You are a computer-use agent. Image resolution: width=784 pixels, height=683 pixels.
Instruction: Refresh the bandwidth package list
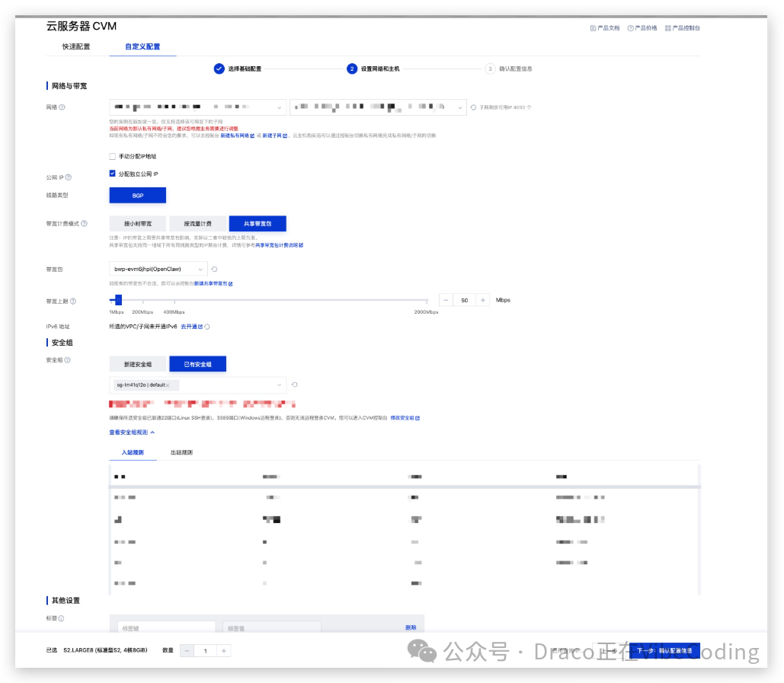click(214, 269)
